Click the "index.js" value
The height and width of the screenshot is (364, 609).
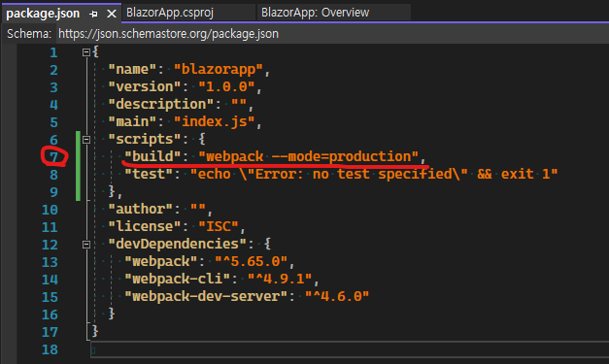click(x=215, y=122)
